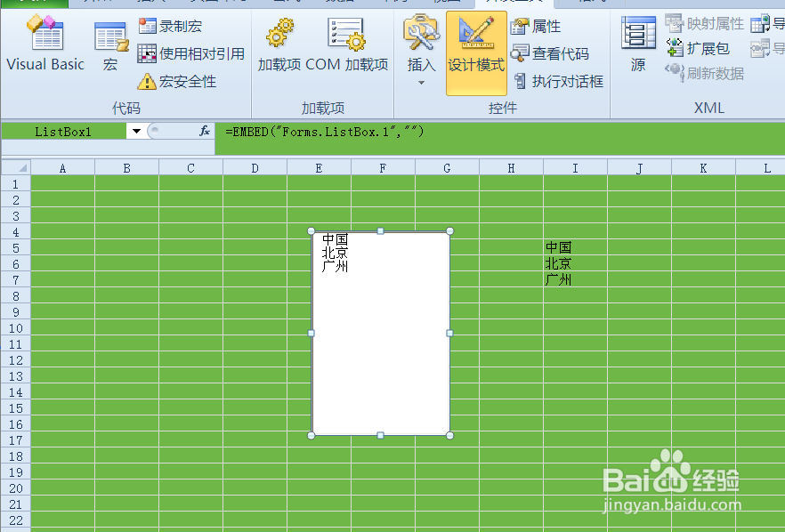Click 广州 item in the ListBox
Viewport: 785px width, 532px height.
335,266
